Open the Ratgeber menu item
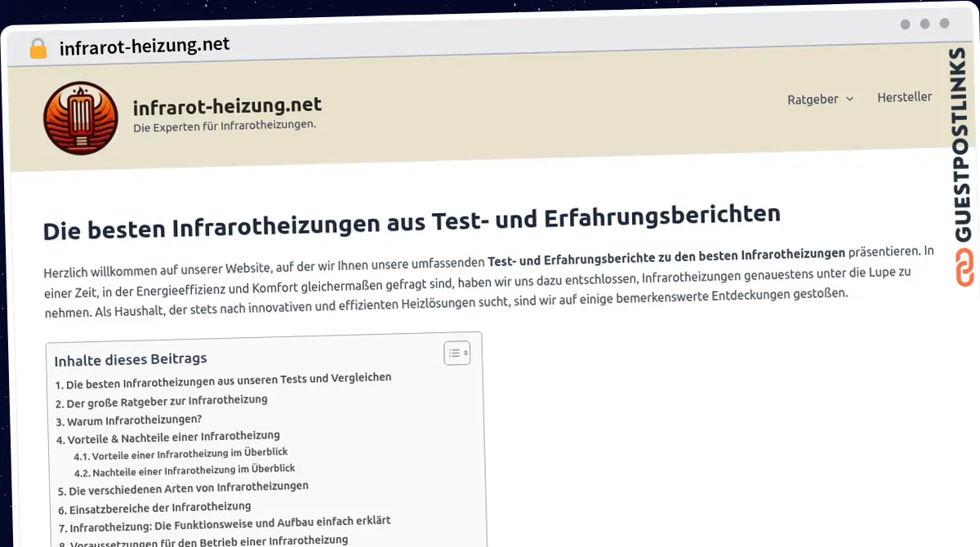This screenshot has height=547, width=980. coord(813,99)
